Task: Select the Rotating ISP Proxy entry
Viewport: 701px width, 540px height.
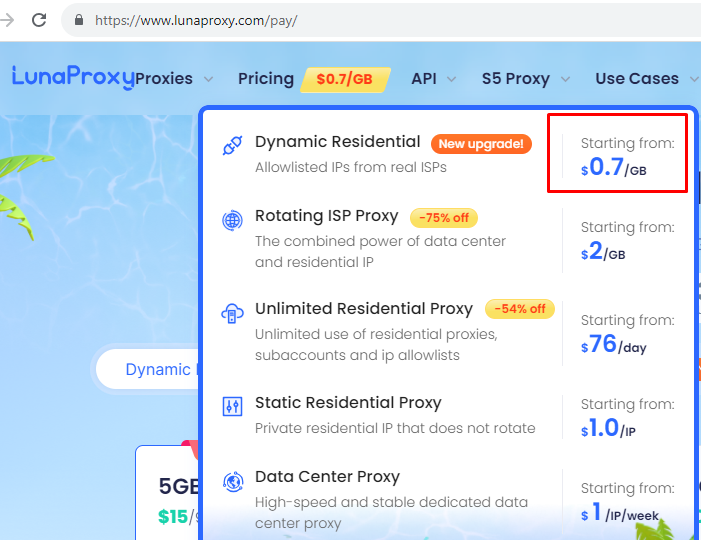Action: pyautogui.click(x=326, y=216)
